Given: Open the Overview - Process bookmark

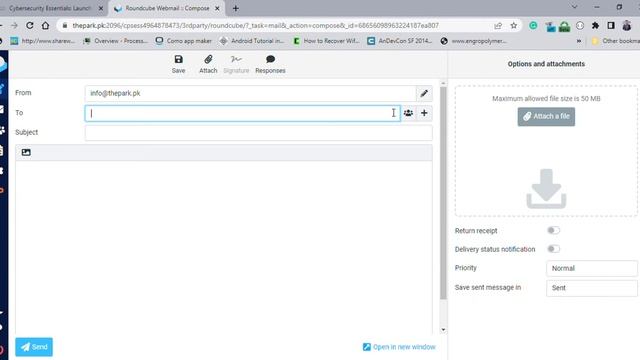Looking at the screenshot, I should tap(116, 41).
